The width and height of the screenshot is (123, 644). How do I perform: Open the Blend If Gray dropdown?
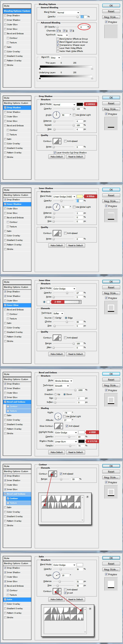(x=56, y=58)
